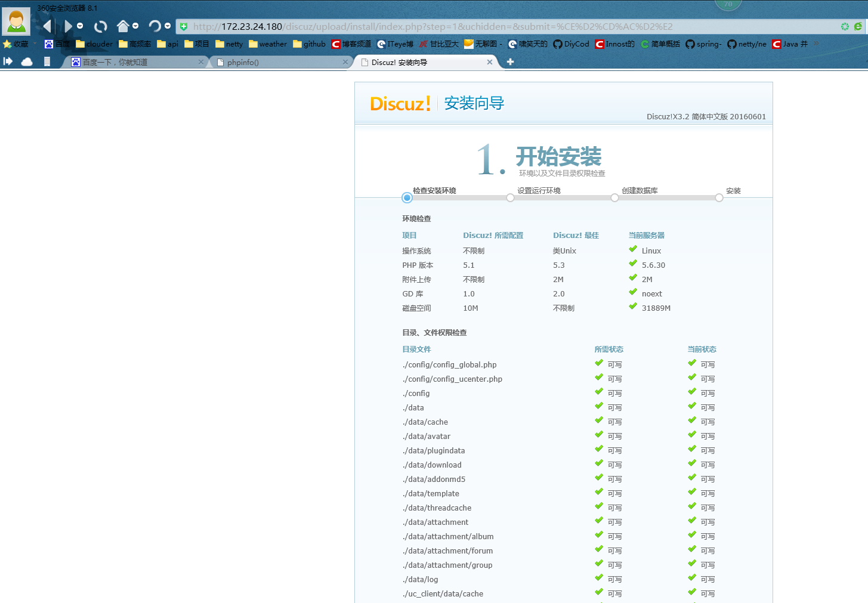Click the 检查安装环境 step marker
The width and height of the screenshot is (868, 603).
[x=407, y=197]
